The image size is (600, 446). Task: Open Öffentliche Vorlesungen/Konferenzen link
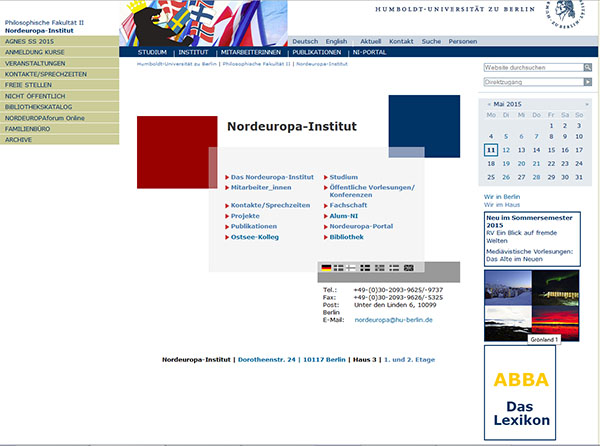pos(372,191)
